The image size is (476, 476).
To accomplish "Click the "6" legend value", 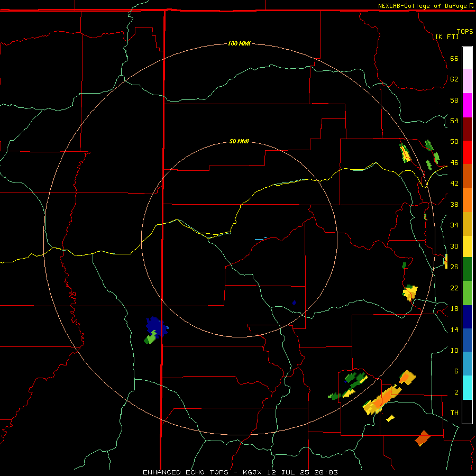I will point(456,371).
